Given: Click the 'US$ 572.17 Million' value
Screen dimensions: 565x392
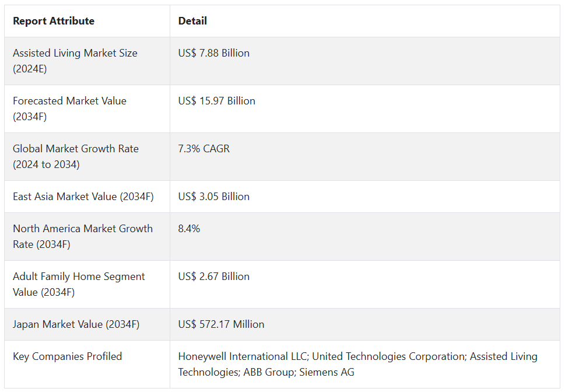Looking at the screenshot, I should pyautogui.click(x=222, y=324).
